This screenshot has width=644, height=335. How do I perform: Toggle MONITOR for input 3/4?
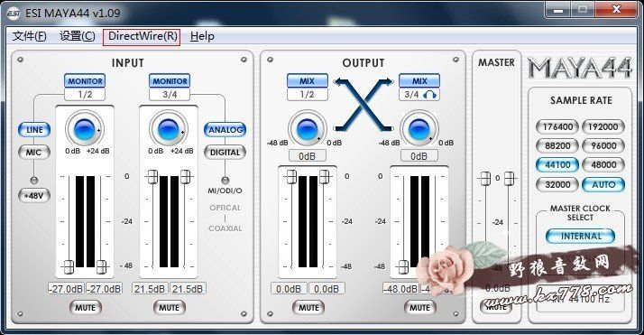pyautogui.click(x=170, y=81)
